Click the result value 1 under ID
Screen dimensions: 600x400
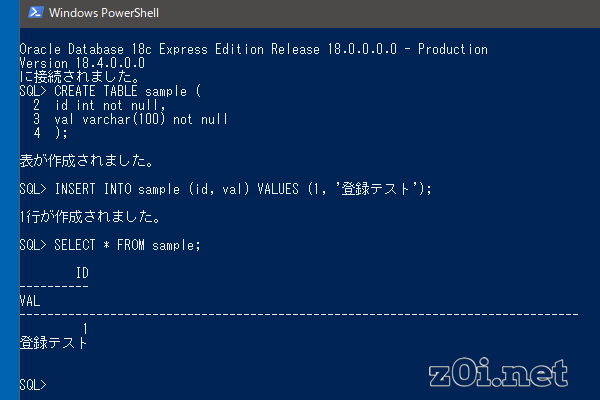click(86, 328)
